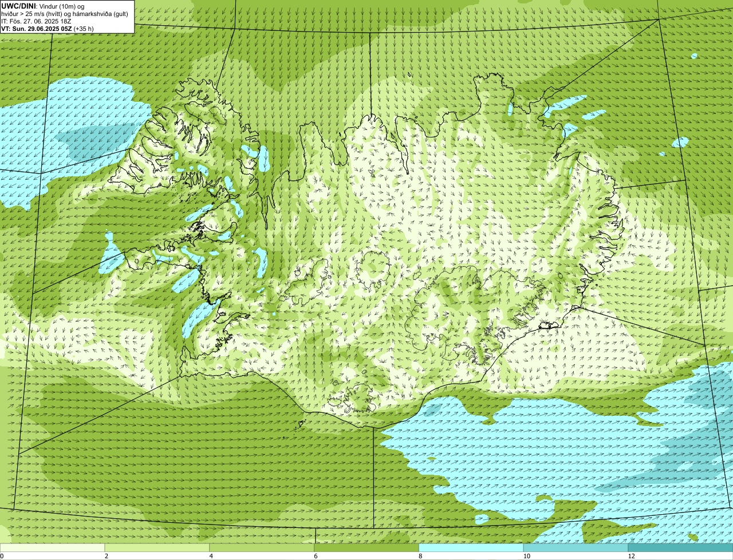Click the colorbar tick label "10"
The width and height of the screenshot is (733, 560).
tap(526, 556)
